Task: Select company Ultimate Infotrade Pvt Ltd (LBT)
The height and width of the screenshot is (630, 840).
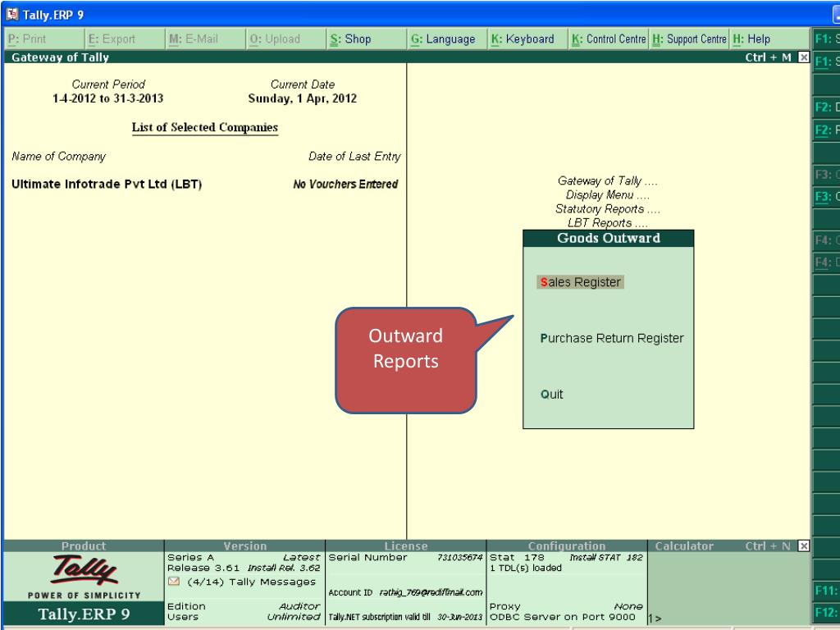Action: 107,185
